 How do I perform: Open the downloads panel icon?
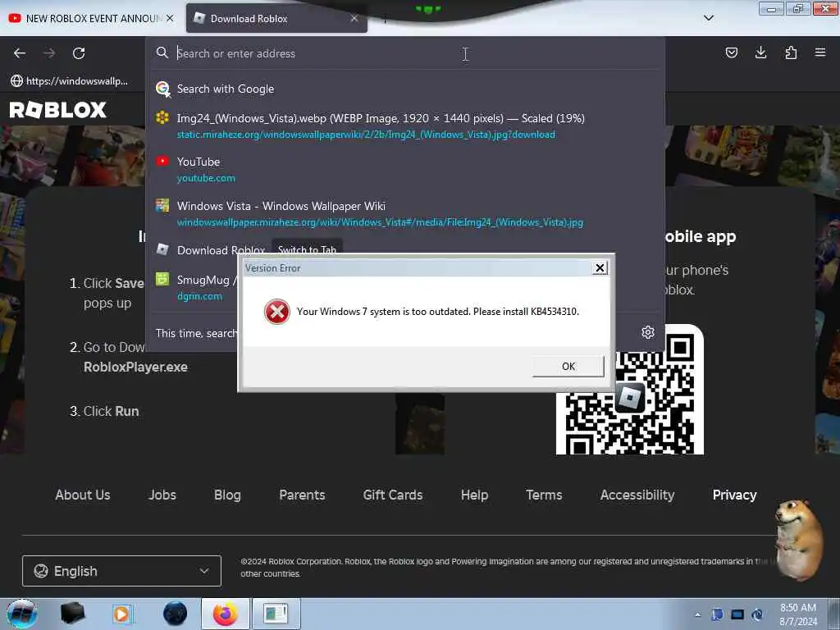click(x=760, y=52)
